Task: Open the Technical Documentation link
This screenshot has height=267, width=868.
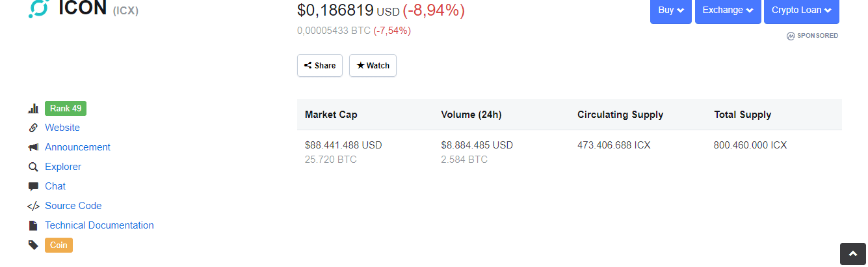Action: pos(99,225)
